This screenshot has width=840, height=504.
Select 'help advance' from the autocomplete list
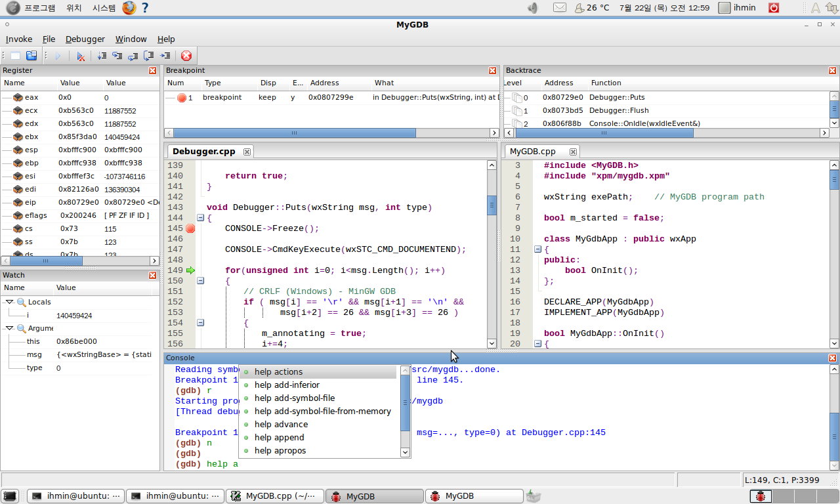pos(281,425)
